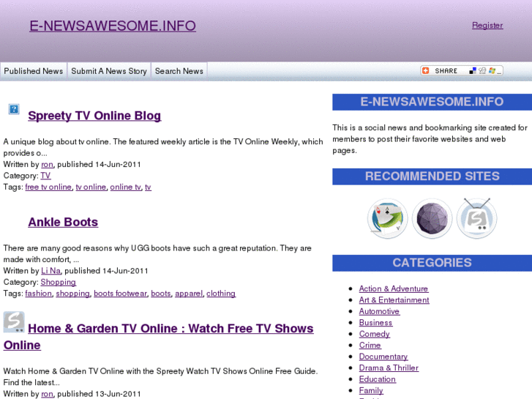Open the playing cards recommended site icon
The width and height of the screenshot is (532, 399).
tap(387, 218)
